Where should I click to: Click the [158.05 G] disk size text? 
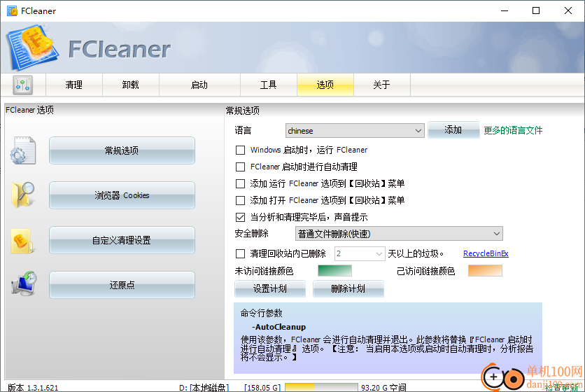262,388
